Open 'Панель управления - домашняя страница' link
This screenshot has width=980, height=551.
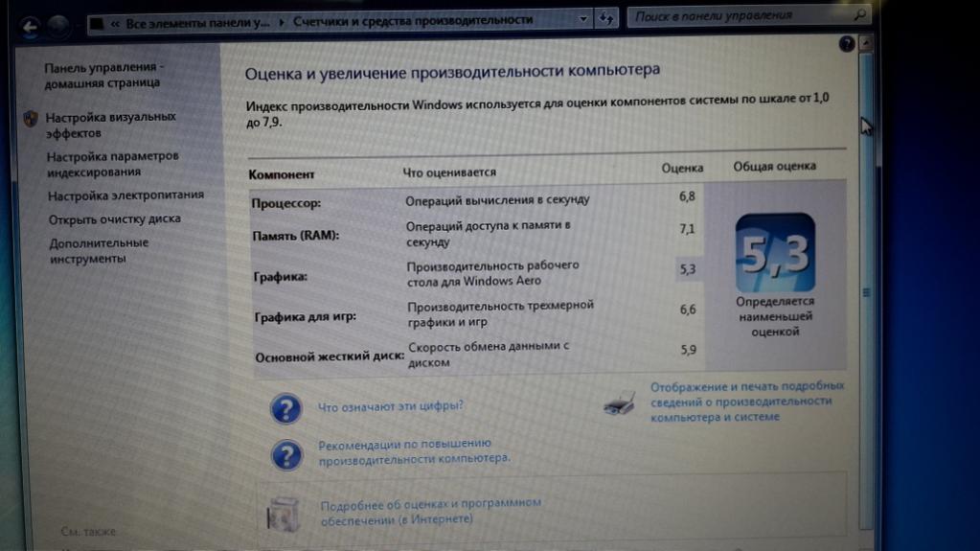[103, 75]
